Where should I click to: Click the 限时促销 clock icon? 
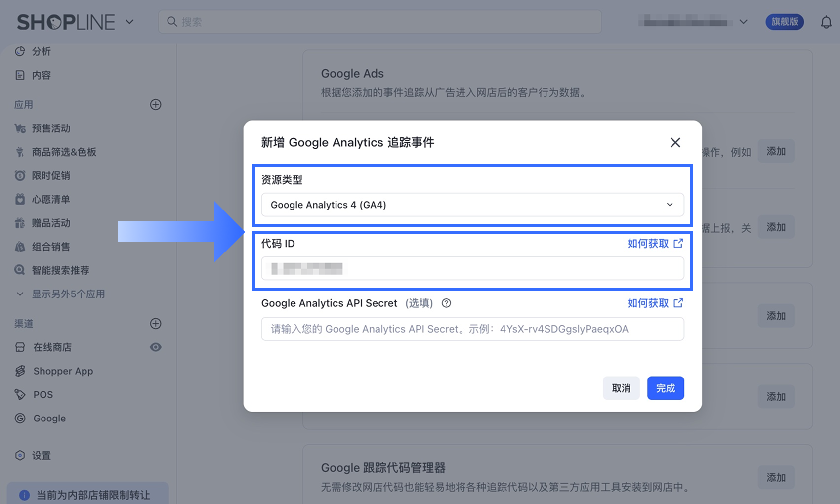[x=20, y=176]
